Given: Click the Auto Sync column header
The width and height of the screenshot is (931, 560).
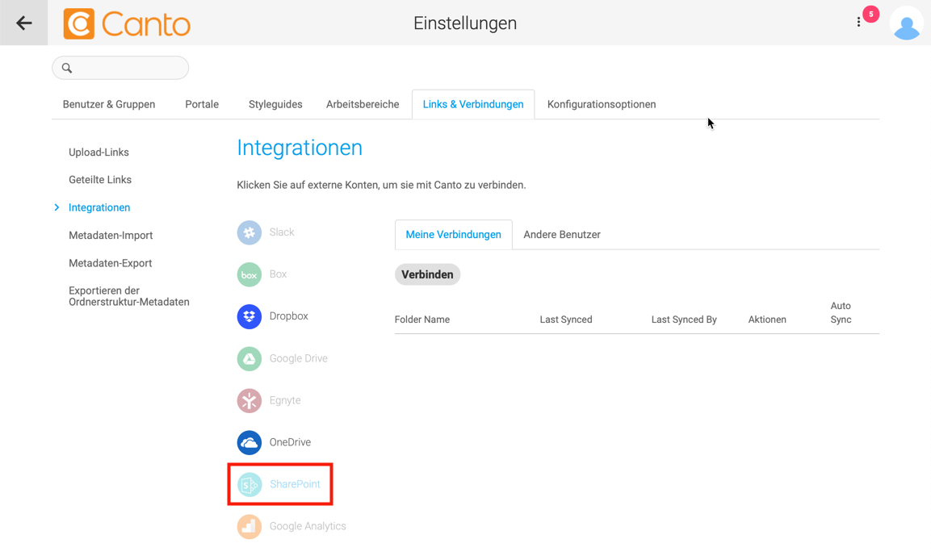Looking at the screenshot, I should tap(841, 312).
